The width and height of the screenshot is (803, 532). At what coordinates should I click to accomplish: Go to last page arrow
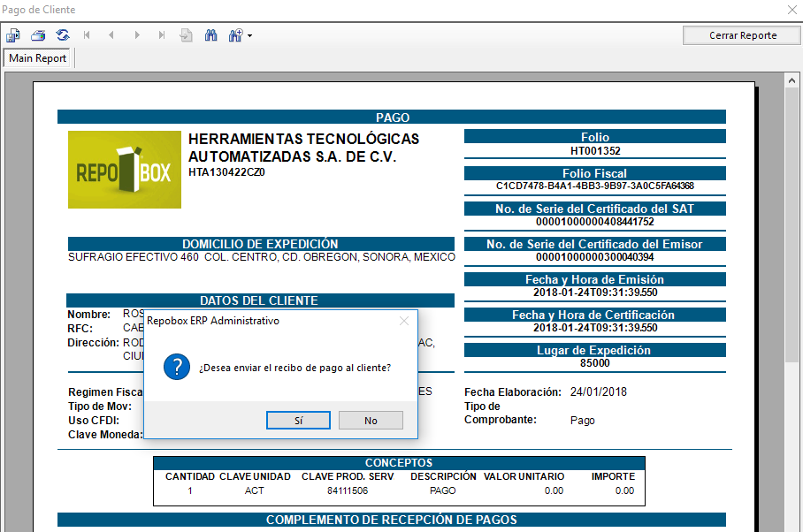click(161, 34)
